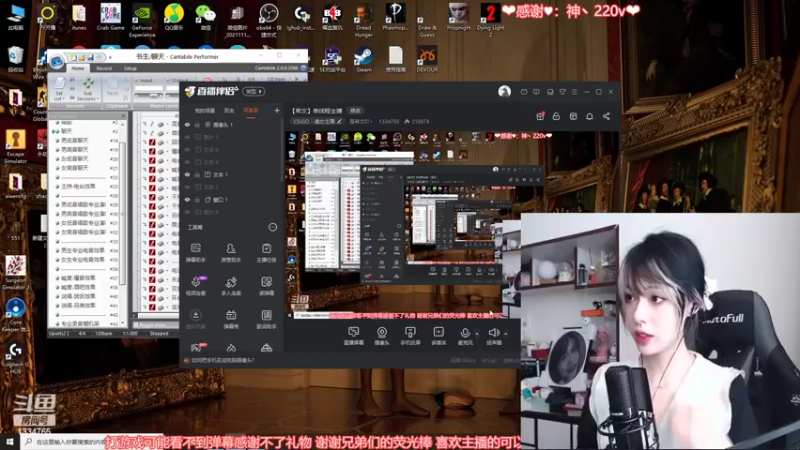This screenshot has width=800, height=450.
Task: Toggle visibility eye of 窗口 1 source
Action: pos(187,199)
